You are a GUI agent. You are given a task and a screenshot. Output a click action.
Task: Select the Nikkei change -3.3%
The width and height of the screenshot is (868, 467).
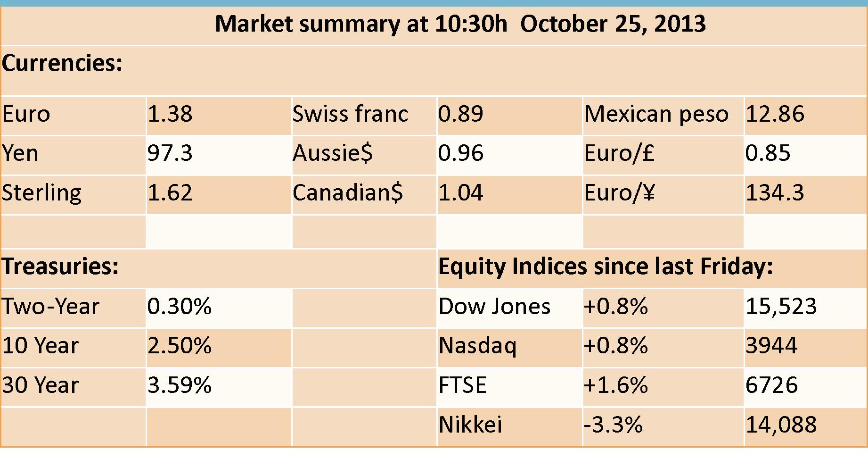(x=613, y=425)
